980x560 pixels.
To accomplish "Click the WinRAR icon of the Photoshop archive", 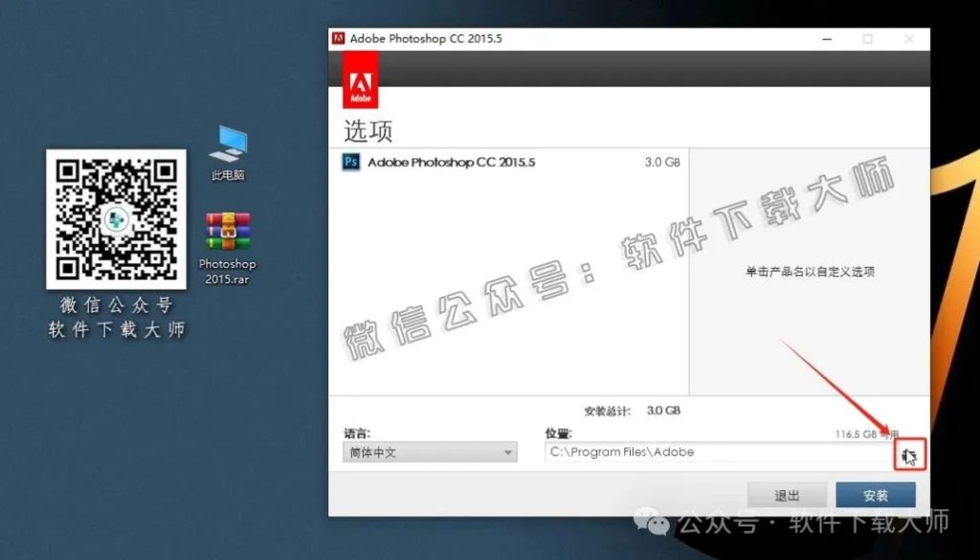I will [226, 230].
